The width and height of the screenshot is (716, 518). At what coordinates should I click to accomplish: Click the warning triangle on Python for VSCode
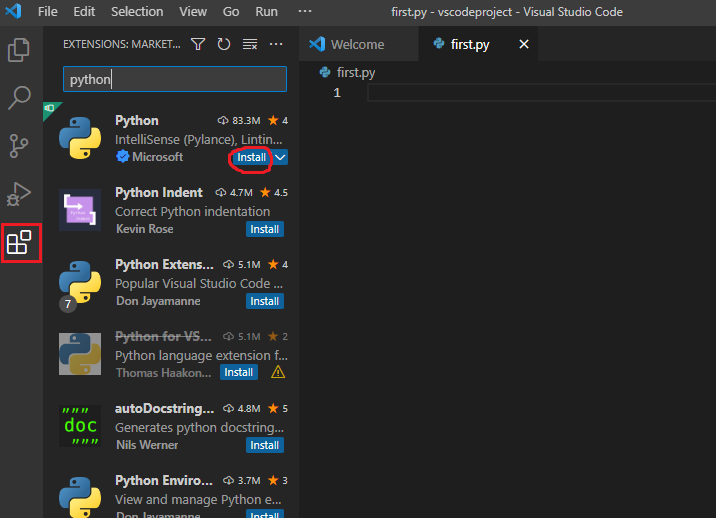coord(278,372)
